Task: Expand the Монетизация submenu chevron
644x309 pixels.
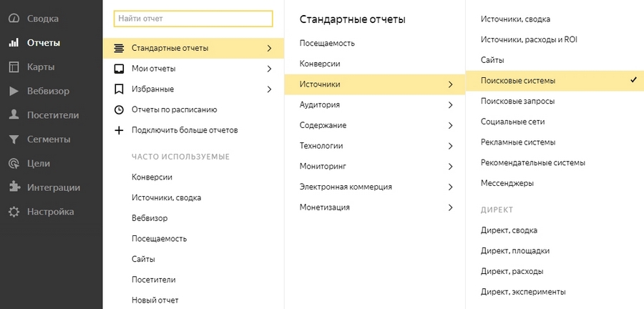Action: pyautogui.click(x=451, y=207)
